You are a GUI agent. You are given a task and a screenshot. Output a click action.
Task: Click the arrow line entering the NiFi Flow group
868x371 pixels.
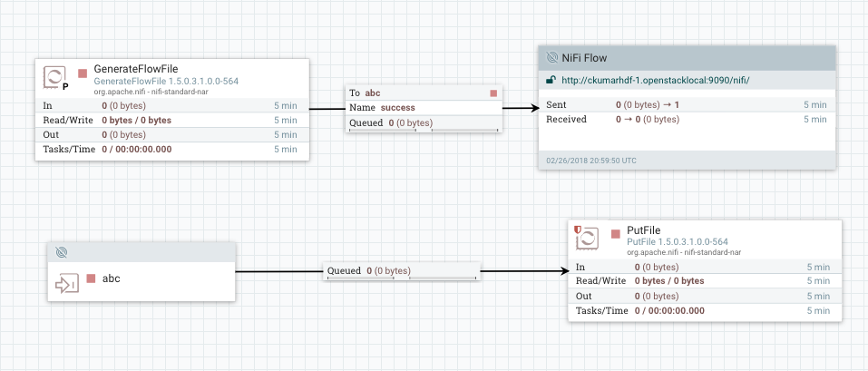pyautogui.click(x=521, y=109)
